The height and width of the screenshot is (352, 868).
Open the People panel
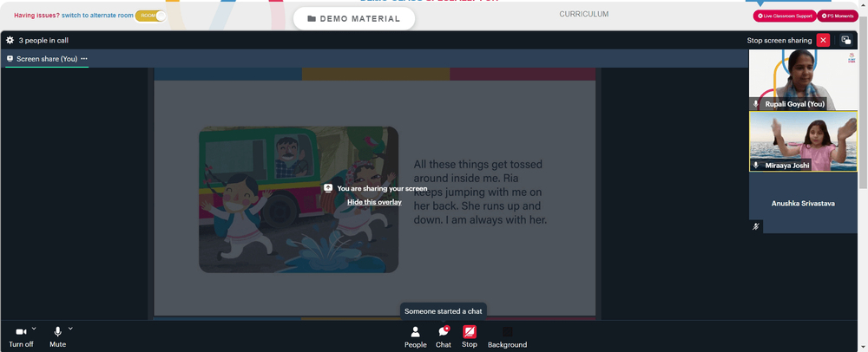coord(415,336)
